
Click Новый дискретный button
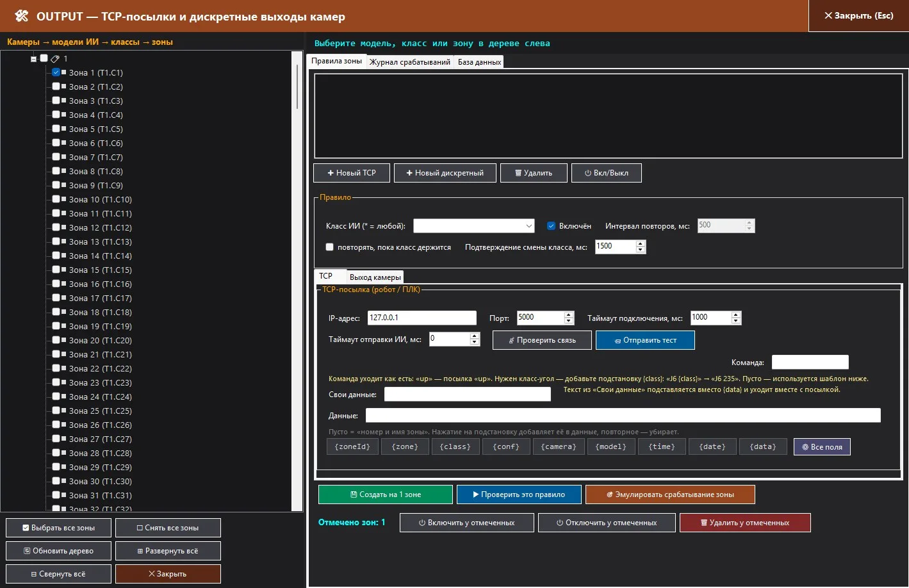pyautogui.click(x=445, y=173)
